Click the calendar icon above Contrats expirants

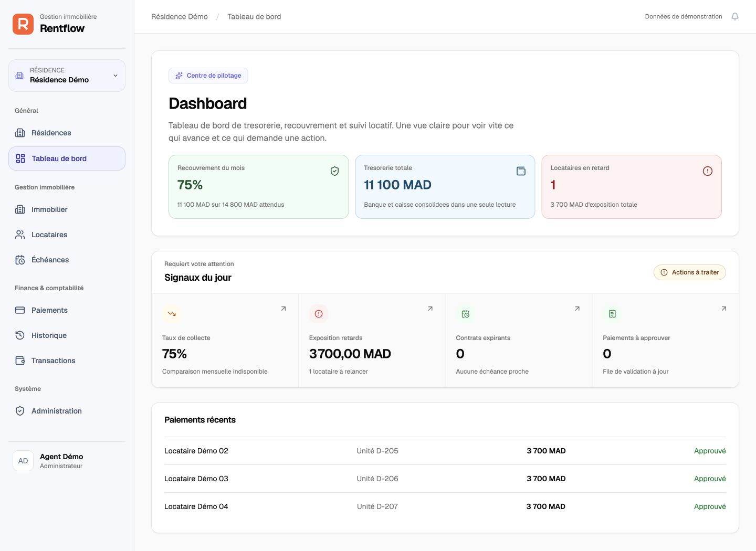466,314
